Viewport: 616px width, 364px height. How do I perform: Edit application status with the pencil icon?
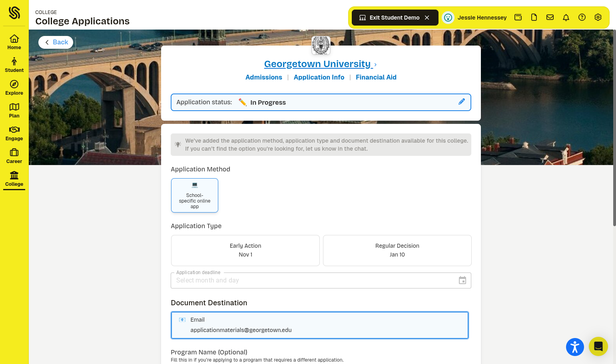point(462,101)
